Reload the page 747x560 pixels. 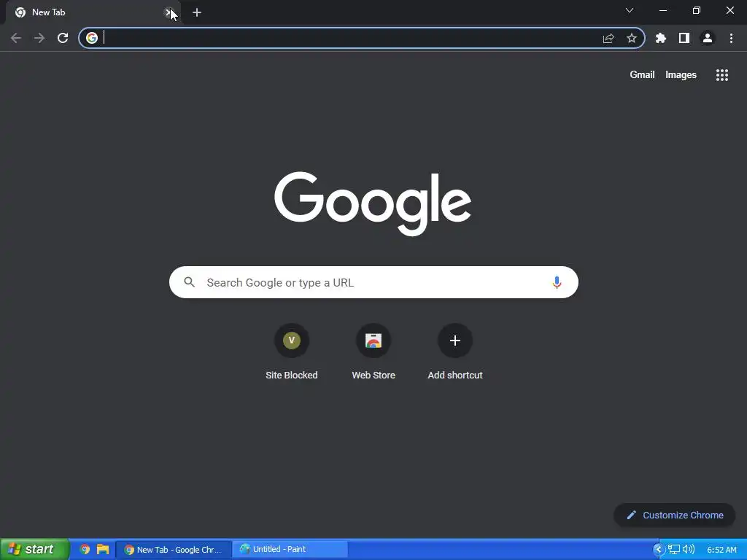click(63, 38)
